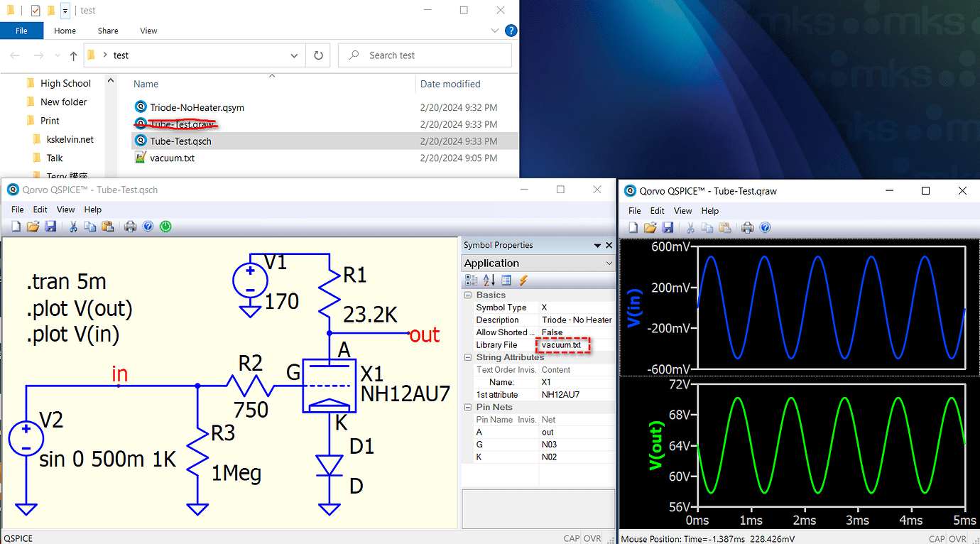Print the waveform using the printer icon
This screenshot has height=544, width=980.
(748, 227)
